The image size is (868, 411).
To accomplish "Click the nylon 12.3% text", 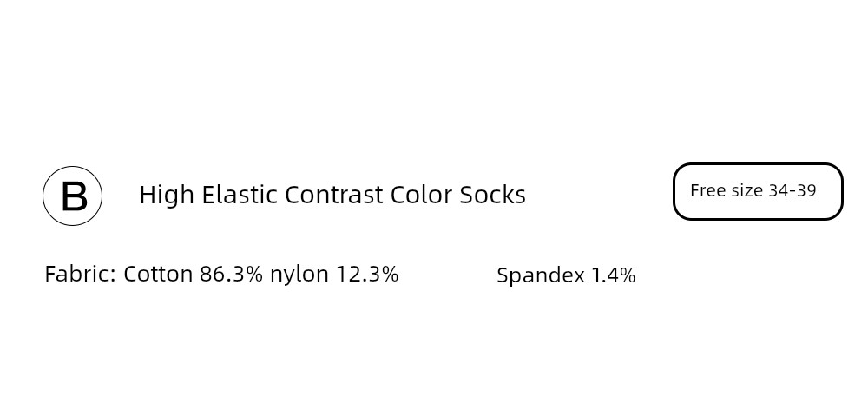I will coord(334,275).
